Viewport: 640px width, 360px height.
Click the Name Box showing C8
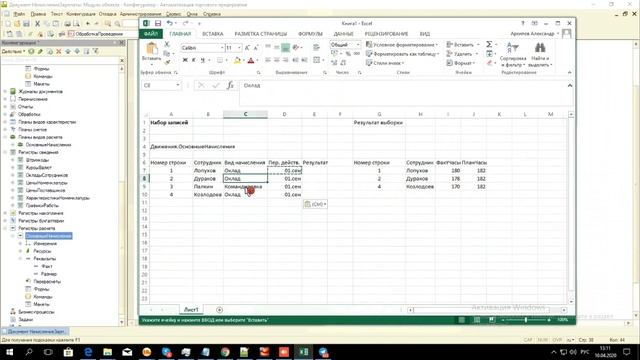[x=162, y=85]
